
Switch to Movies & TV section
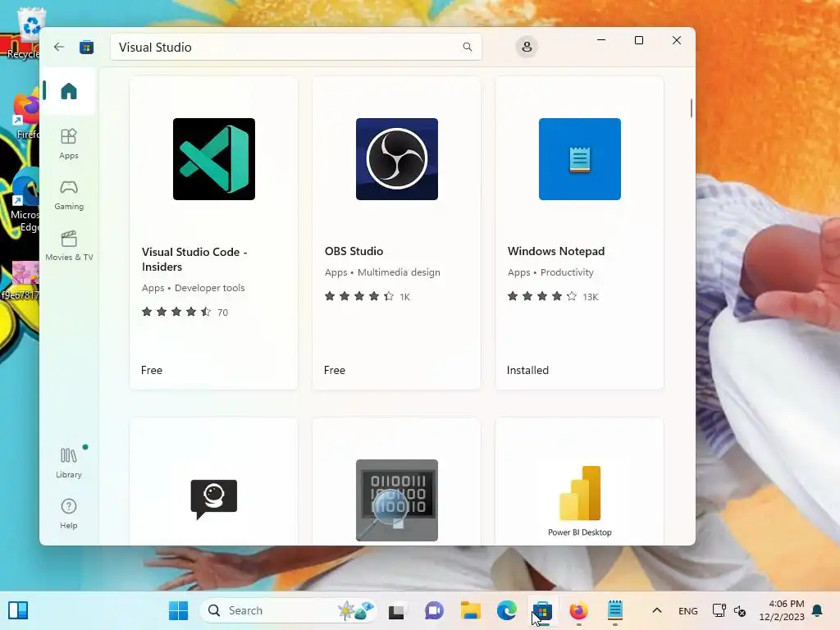tap(69, 245)
